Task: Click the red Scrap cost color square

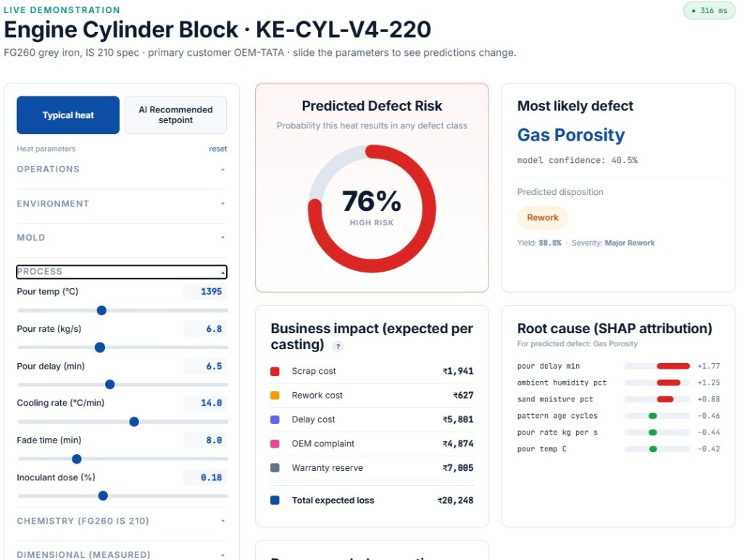Action: 275,372
